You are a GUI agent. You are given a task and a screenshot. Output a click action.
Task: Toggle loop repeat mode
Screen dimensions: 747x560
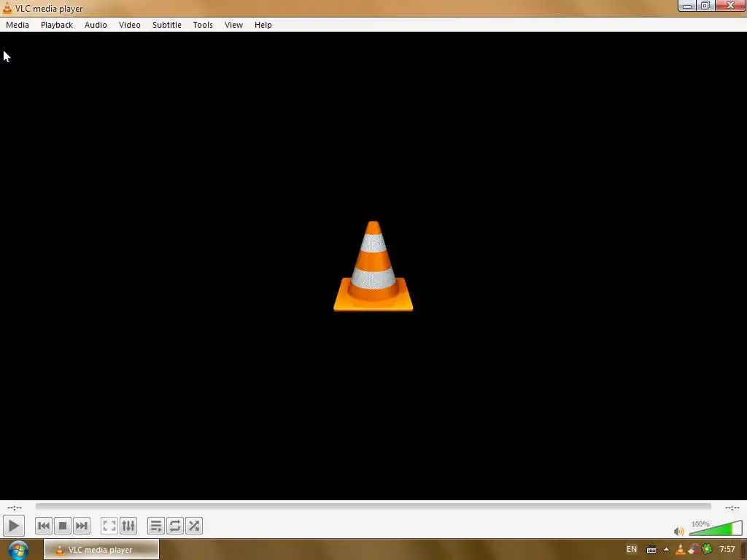(175, 526)
